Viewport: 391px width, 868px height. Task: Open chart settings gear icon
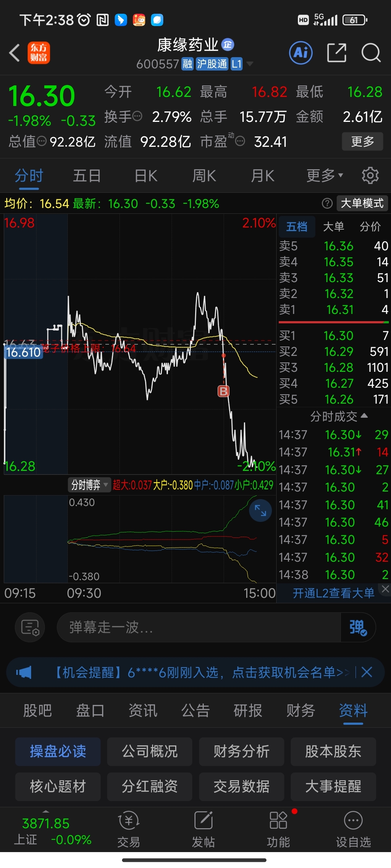(370, 176)
